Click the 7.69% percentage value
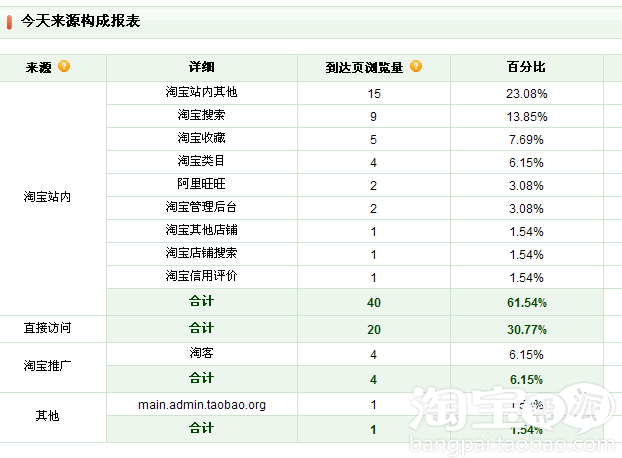The height and width of the screenshot is (458, 622). click(x=526, y=140)
